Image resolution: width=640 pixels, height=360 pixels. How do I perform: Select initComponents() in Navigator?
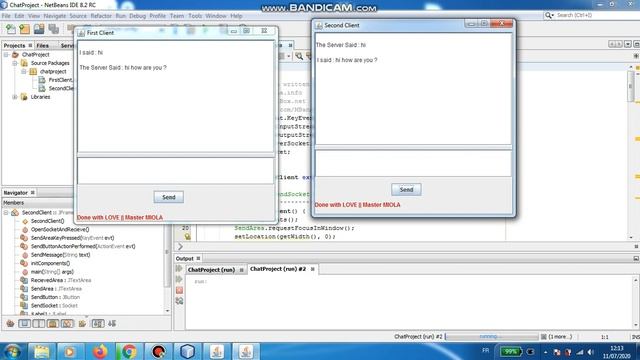[50, 263]
